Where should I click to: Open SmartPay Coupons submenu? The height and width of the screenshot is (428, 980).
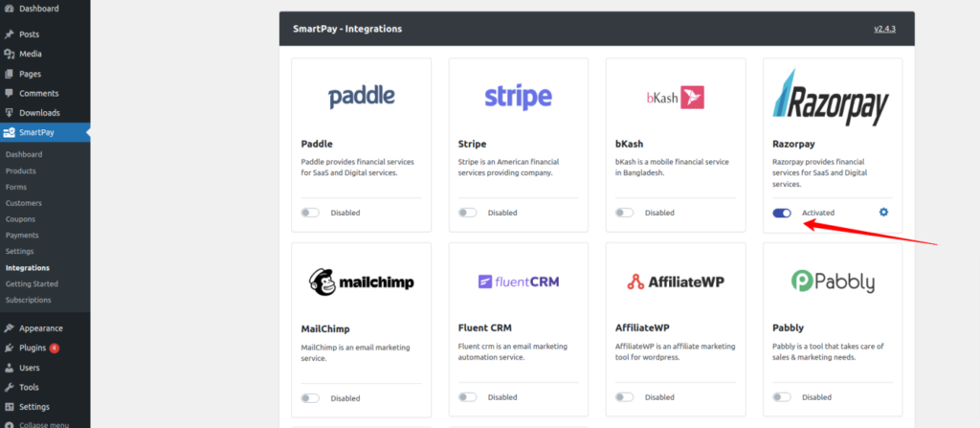(21, 219)
